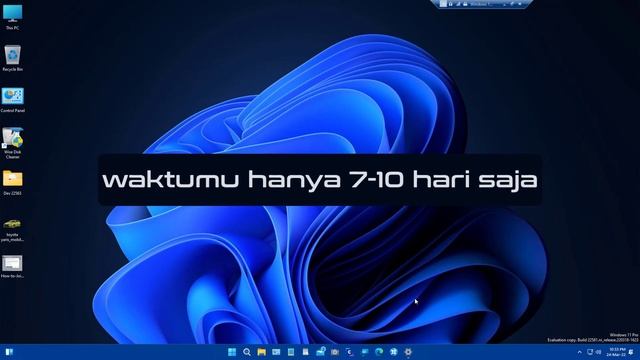Open the fourth taskbar app after File Explorer
640x360 pixels.
[320, 352]
